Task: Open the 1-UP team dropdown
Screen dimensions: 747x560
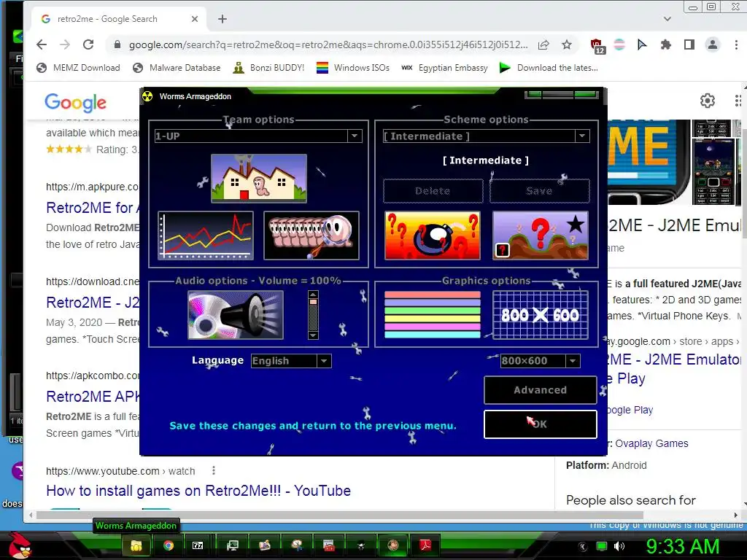Action: click(x=355, y=136)
